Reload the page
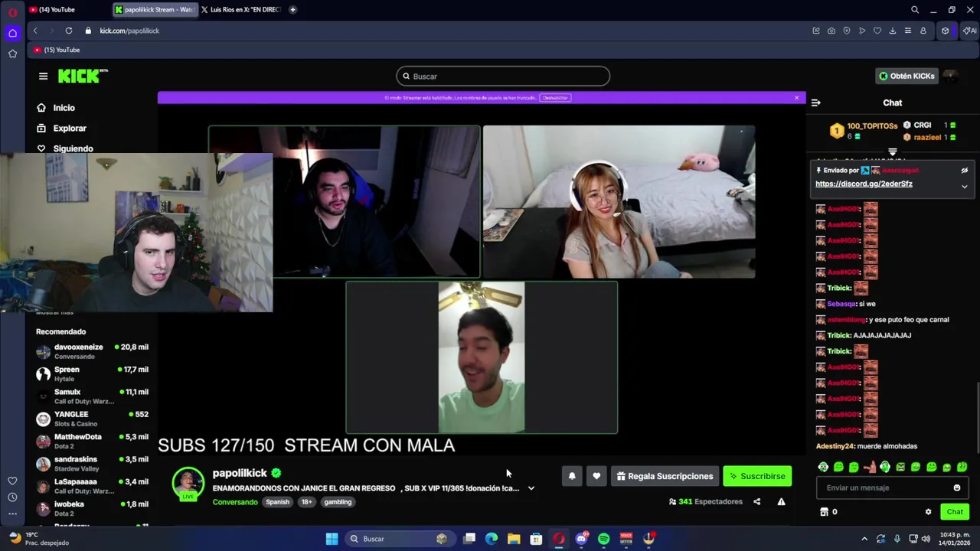980x551 pixels. [69, 31]
